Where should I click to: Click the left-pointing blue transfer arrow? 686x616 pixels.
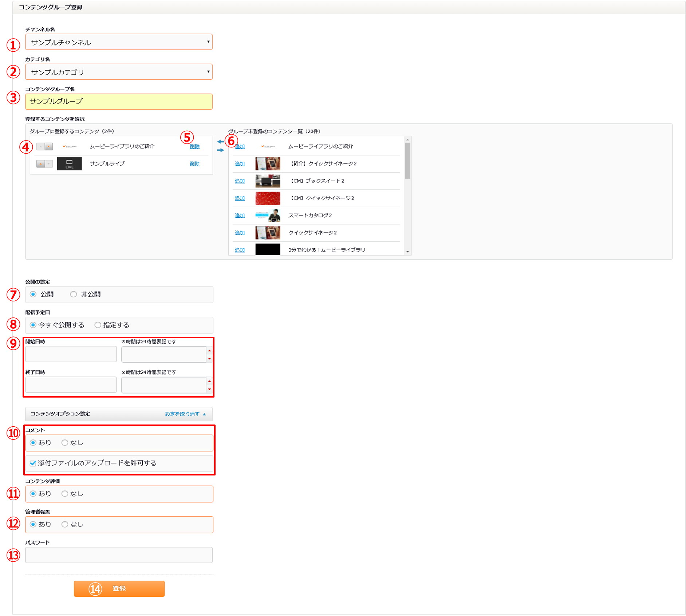220,142
